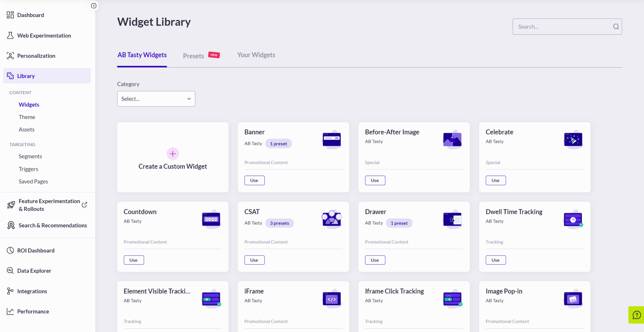This screenshot has width=644, height=332.
Task: Click the Dashboard label in sidebar
Action: coord(31,15)
